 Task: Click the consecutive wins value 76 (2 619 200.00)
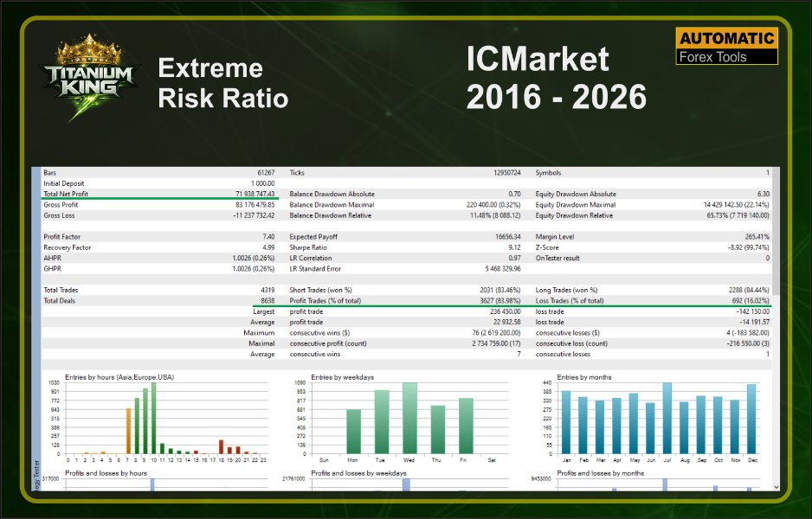click(496, 333)
